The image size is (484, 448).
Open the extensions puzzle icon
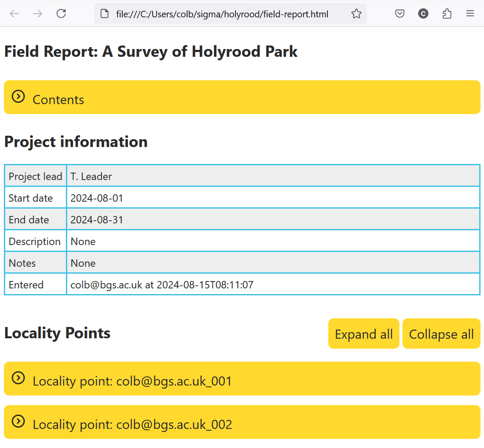(447, 13)
